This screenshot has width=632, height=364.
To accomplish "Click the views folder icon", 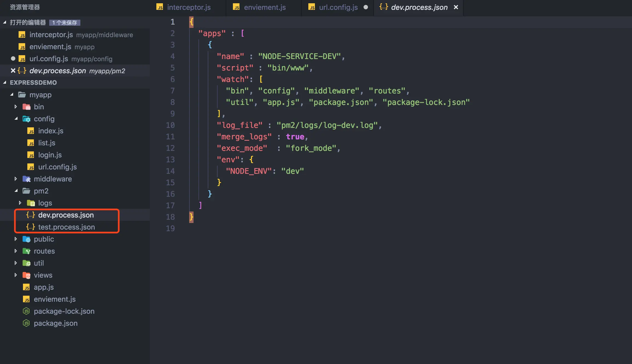I will point(27,275).
